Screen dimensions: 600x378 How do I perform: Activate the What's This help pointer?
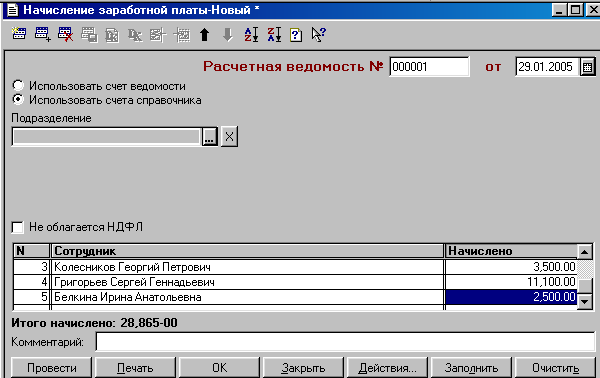(x=318, y=35)
